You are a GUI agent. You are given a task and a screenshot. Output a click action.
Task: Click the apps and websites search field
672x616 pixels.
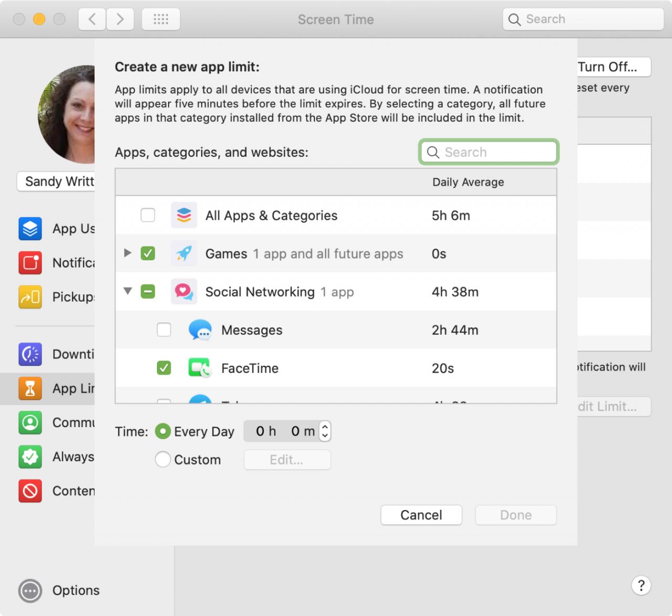489,152
